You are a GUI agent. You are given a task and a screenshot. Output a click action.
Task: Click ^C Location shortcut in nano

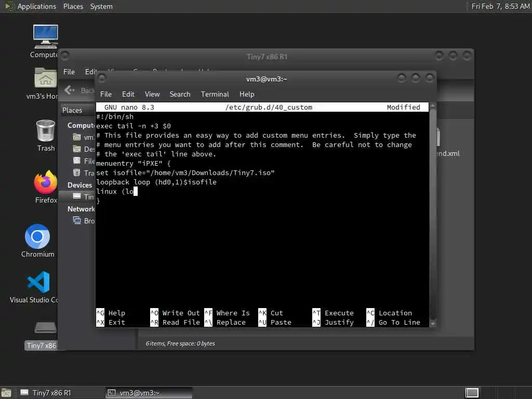(x=390, y=313)
